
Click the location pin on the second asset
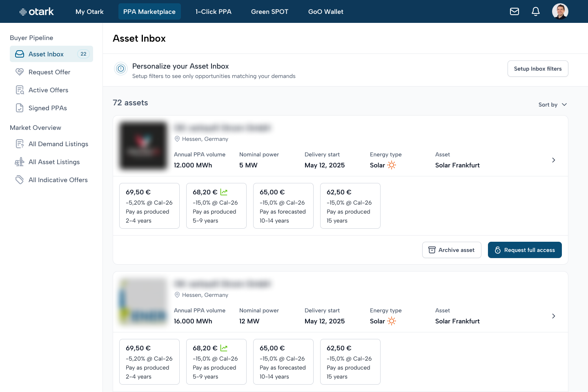[177, 295]
